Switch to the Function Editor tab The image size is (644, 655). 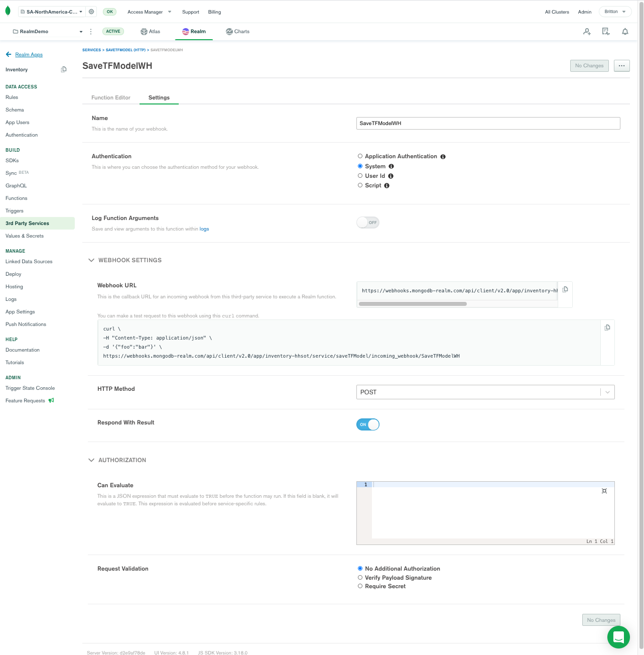pos(111,97)
